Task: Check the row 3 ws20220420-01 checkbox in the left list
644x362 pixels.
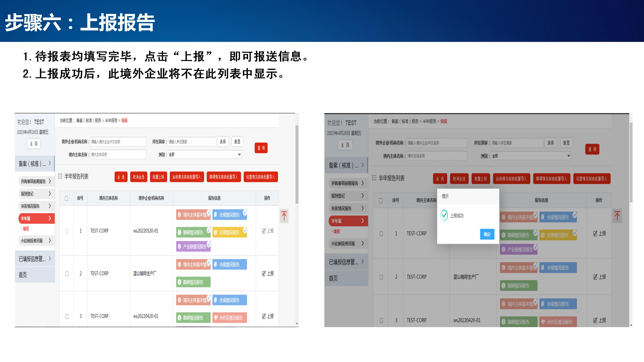Action: click(67, 316)
